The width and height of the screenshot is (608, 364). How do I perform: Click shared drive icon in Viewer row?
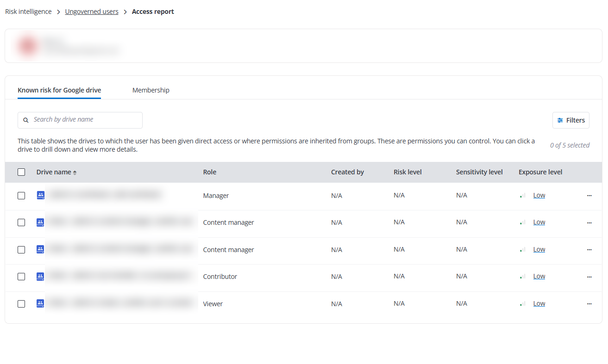click(x=40, y=304)
